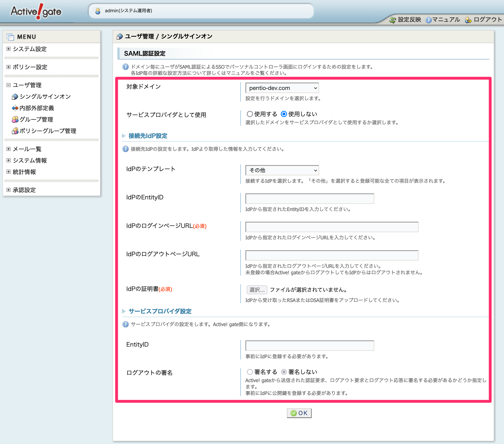Click ユーザ管理 menu label
The width and height of the screenshot is (504, 444).
[27, 85]
